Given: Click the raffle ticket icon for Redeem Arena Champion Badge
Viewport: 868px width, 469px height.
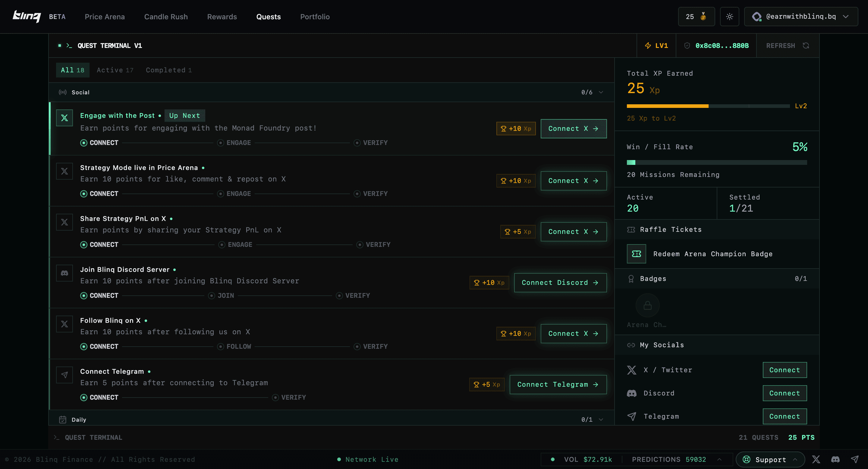Looking at the screenshot, I should click(x=636, y=254).
